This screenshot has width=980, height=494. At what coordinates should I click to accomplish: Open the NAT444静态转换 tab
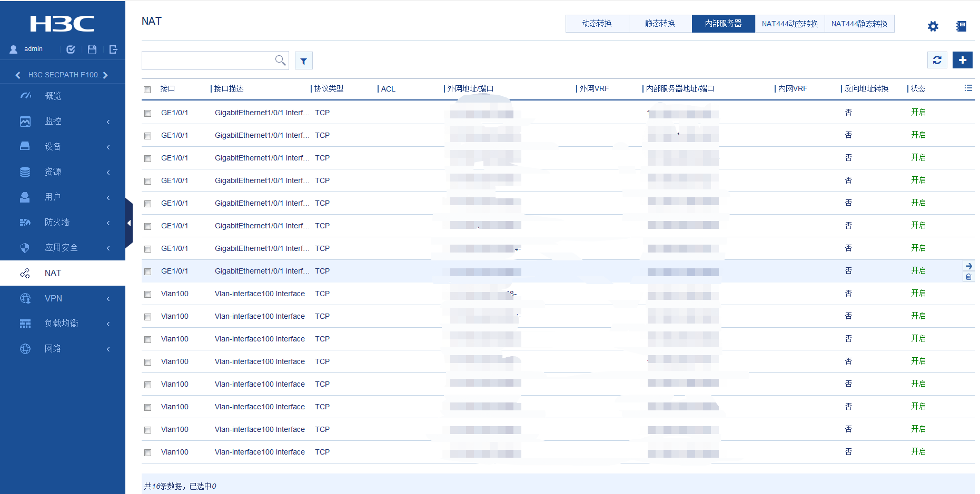tap(859, 24)
